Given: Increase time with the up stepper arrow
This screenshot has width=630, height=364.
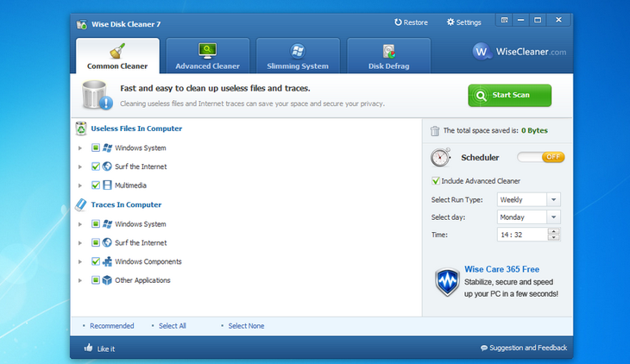Looking at the screenshot, I should 554,231.
